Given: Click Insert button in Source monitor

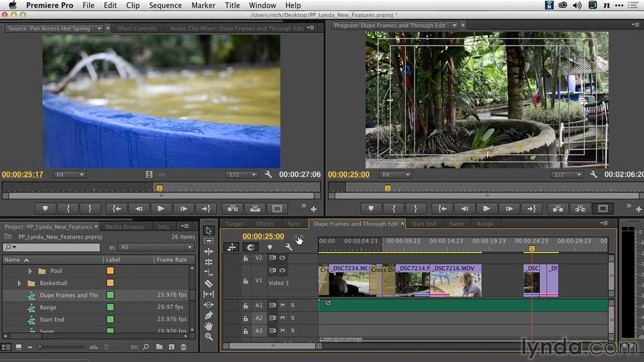Looking at the screenshot, I should [x=233, y=208].
